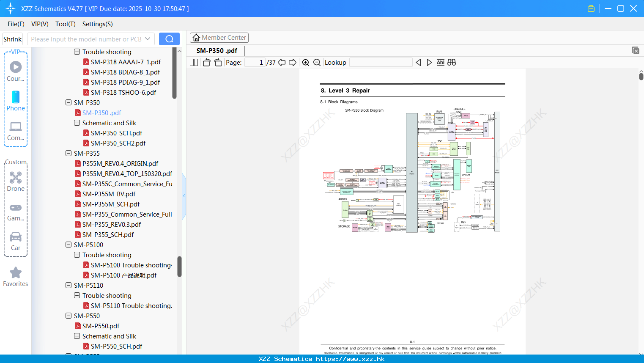Open SM-P318 BDIAG-8_1.pdf file

click(125, 72)
